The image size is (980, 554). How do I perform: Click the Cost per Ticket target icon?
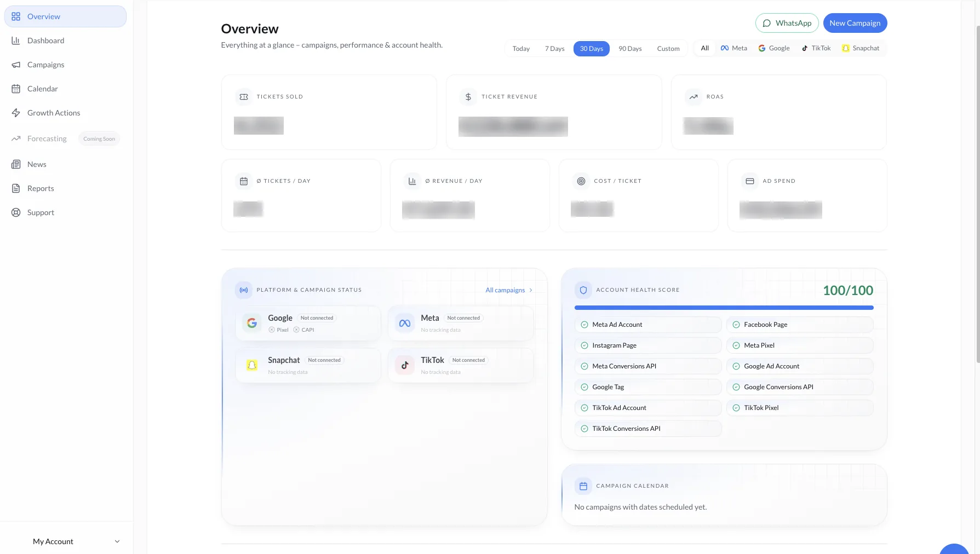[581, 181]
